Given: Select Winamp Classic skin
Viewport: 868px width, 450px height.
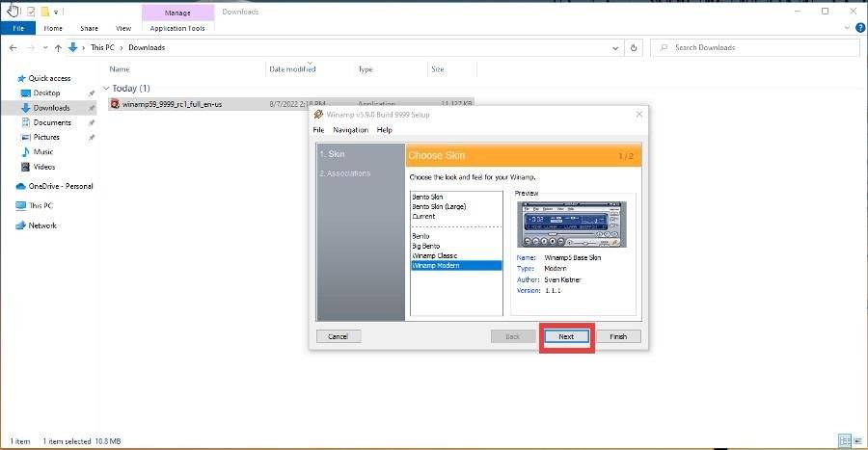Looking at the screenshot, I should (x=435, y=256).
